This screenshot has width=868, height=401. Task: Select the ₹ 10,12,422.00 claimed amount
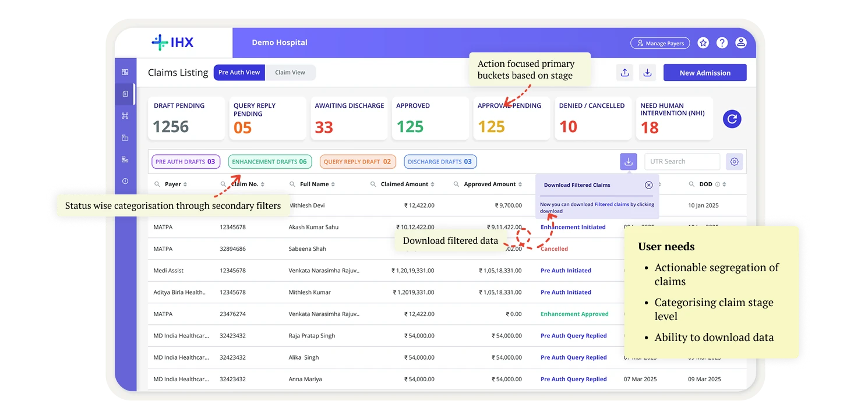tap(415, 227)
